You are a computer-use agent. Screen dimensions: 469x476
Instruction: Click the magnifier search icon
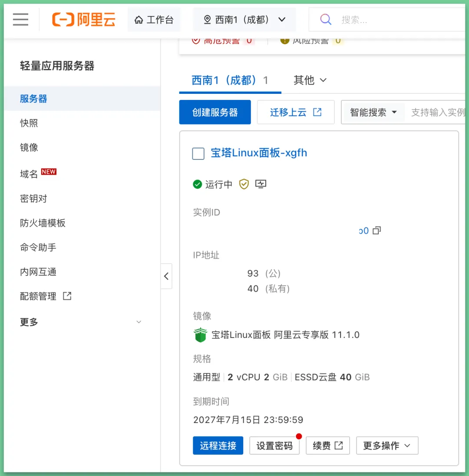click(x=325, y=20)
